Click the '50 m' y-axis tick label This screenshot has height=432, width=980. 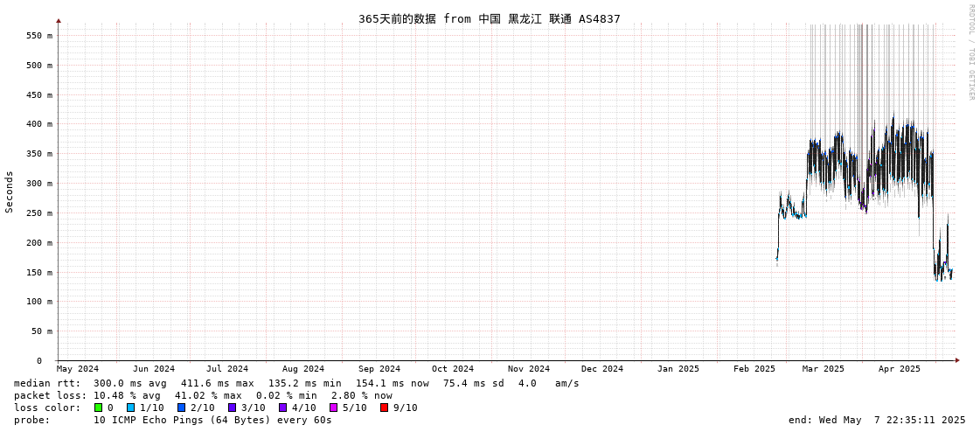click(x=42, y=331)
